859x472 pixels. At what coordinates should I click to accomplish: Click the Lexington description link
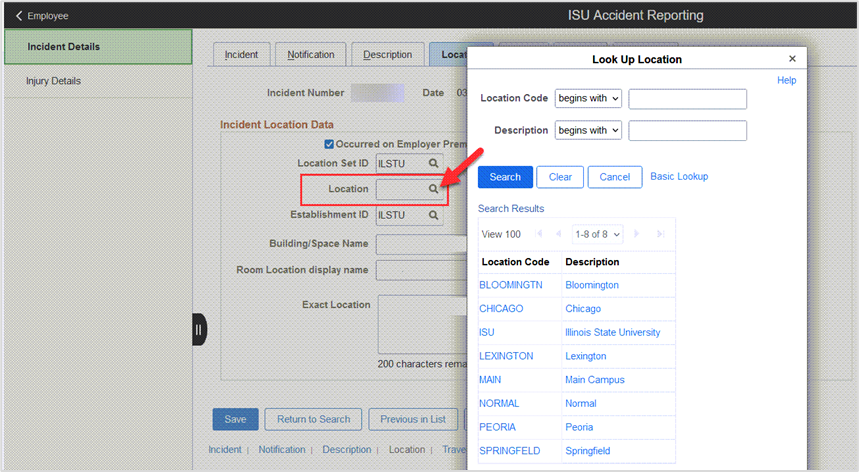[586, 356]
